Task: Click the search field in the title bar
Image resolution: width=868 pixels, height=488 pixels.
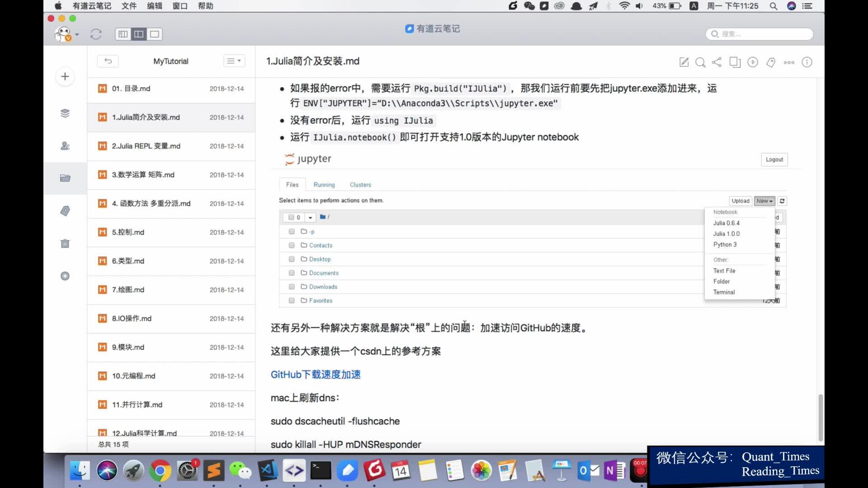Action: pyautogui.click(x=759, y=34)
